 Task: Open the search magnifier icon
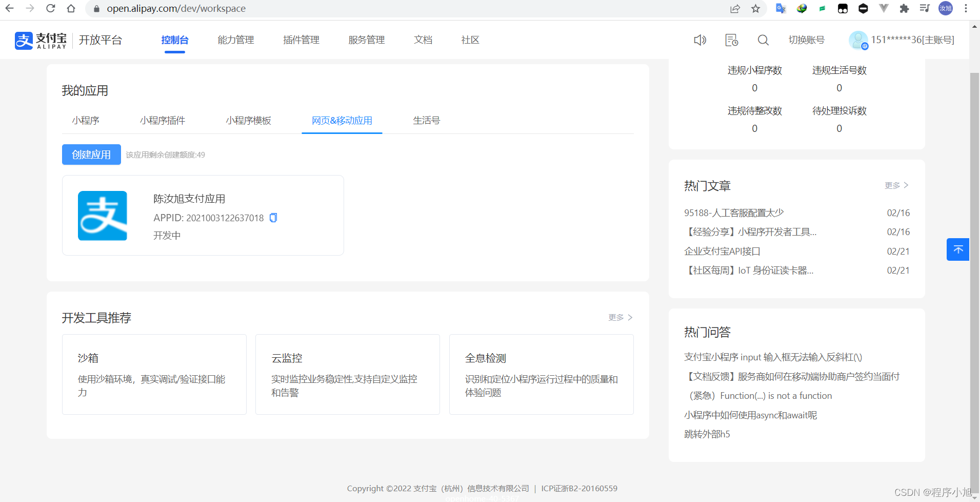[x=763, y=40]
